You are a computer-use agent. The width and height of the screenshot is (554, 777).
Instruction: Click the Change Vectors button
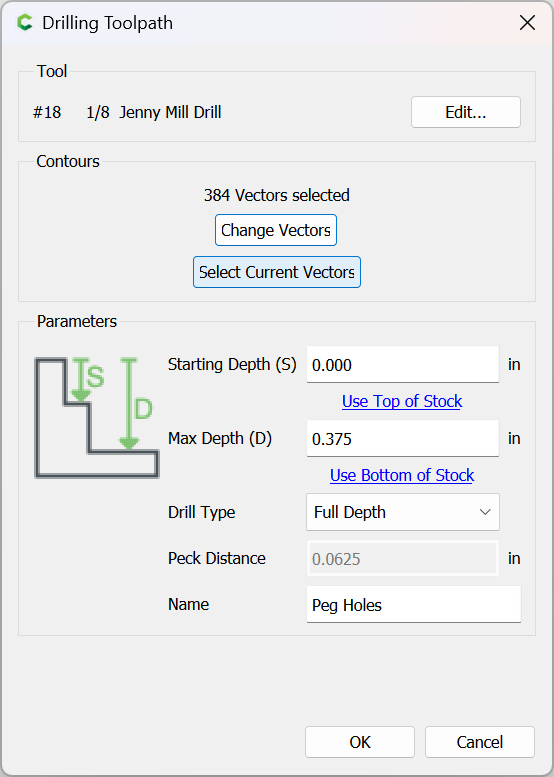276,230
